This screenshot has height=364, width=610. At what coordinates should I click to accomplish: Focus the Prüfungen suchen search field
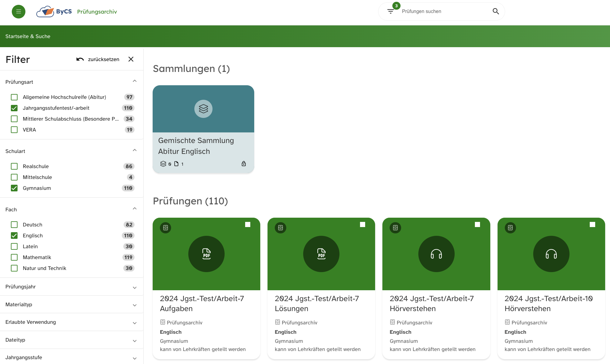coord(444,11)
